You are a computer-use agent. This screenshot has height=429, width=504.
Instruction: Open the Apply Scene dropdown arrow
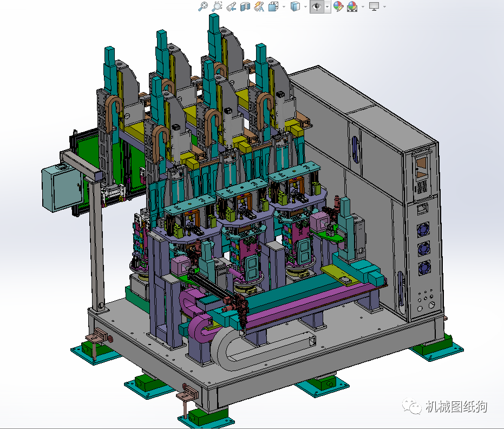click(x=363, y=6)
